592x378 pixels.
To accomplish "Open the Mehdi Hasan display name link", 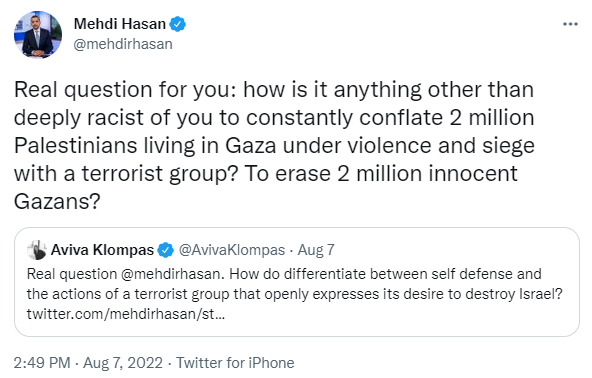I will click(120, 24).
